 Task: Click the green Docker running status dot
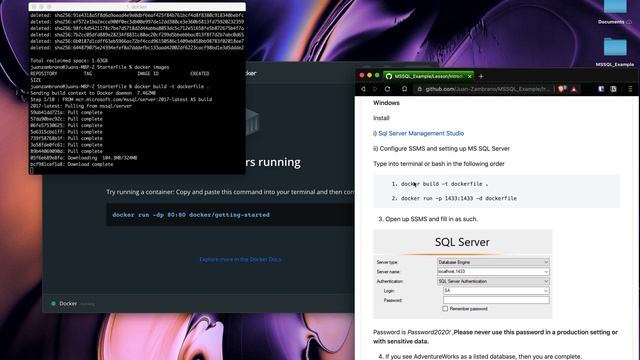tap(53, 304)
